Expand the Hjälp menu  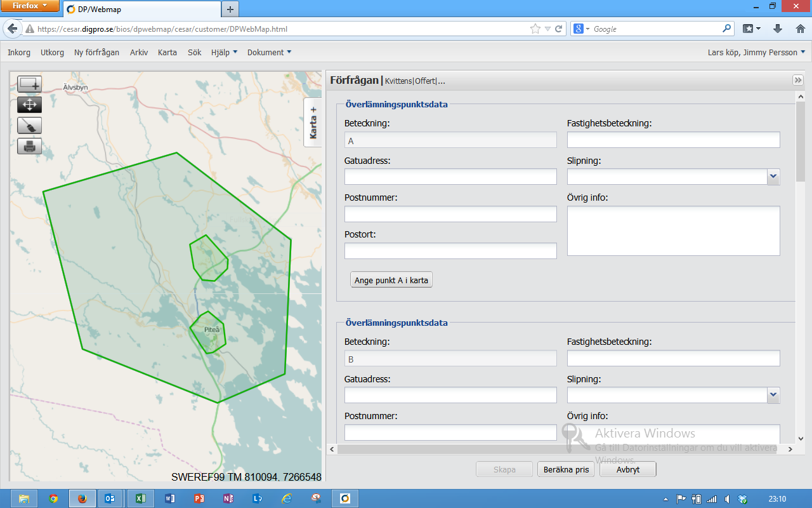click(x=224, y=53)
